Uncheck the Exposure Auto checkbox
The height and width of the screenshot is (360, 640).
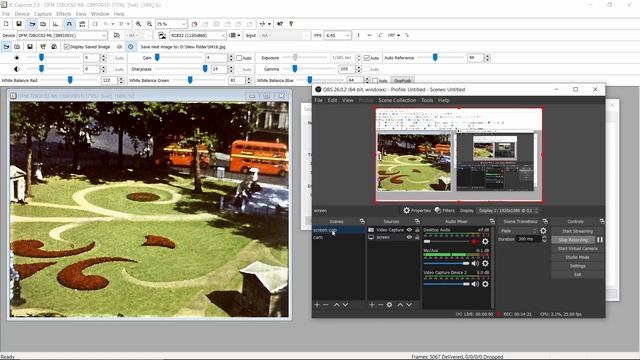367,58
